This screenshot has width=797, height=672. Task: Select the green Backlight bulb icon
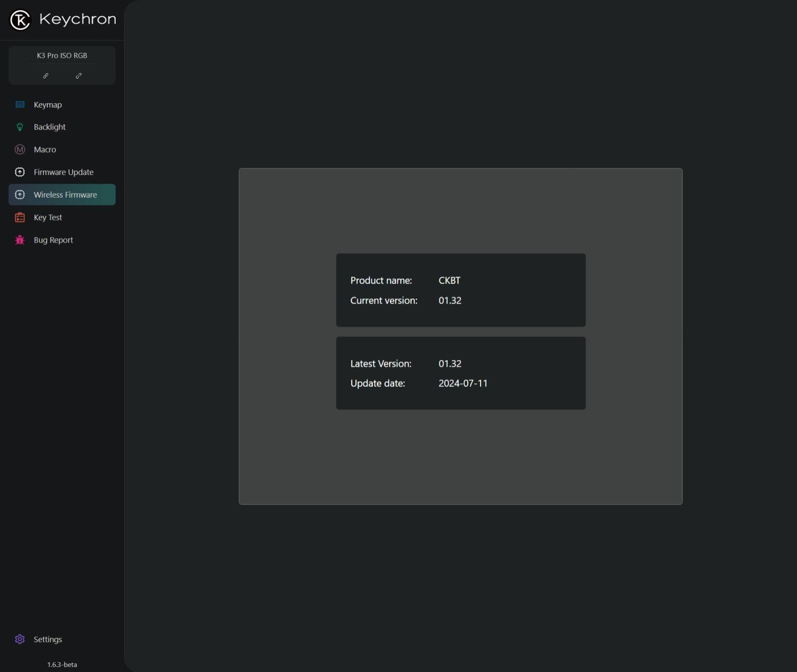(x=20, y=127)
